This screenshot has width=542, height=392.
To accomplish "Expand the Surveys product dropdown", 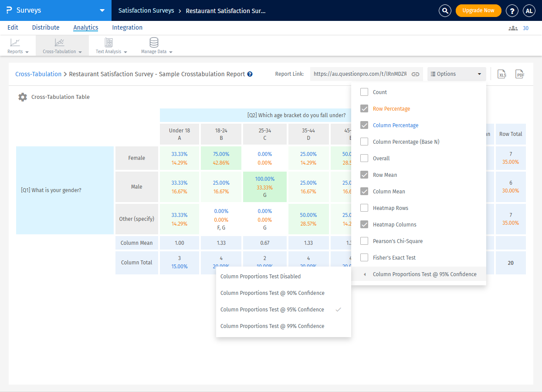I will pyautogui.click(x=102, y=10).
